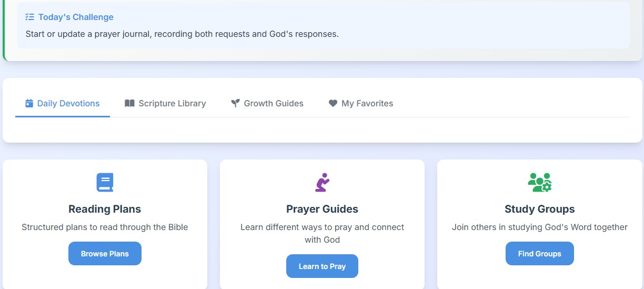Open the Scripture Library tab
The width and height of the screenshot is (644, 289).
[x=172, y=103]
